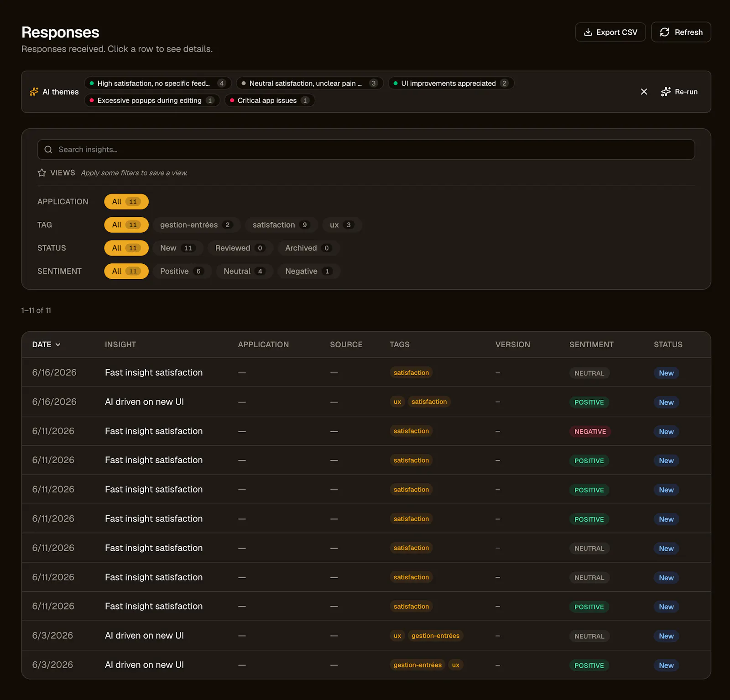
Task: Select All in the Status filter
Action: pyautogui.click(x=126, y=248)
